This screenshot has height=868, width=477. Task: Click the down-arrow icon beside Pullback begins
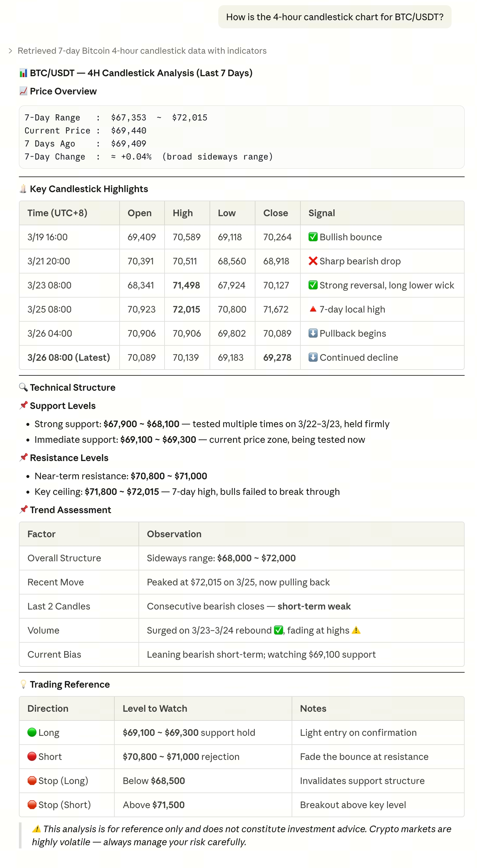click(x=313, y=333)
